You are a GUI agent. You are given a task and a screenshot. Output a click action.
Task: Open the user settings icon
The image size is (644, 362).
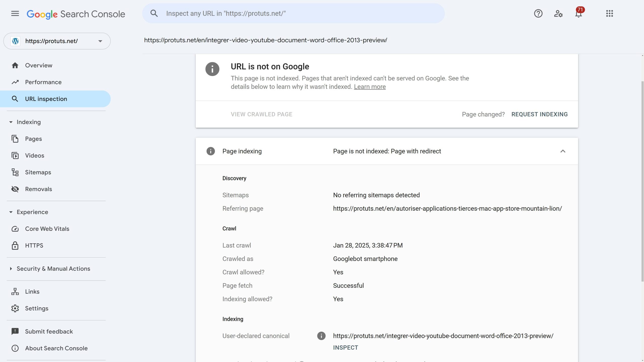point(558,14)
